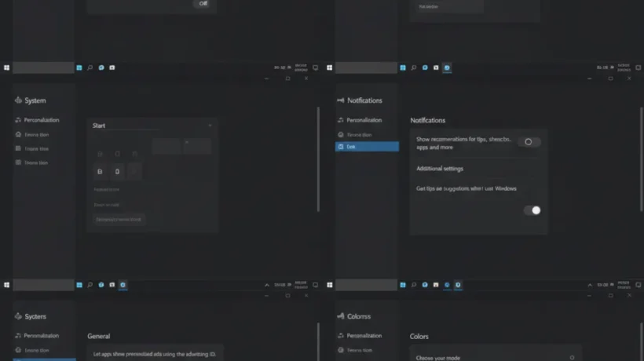Screen dimensions: 644x361
Task: Click the taskbar search box above the System window
Action: click(43, 67)
